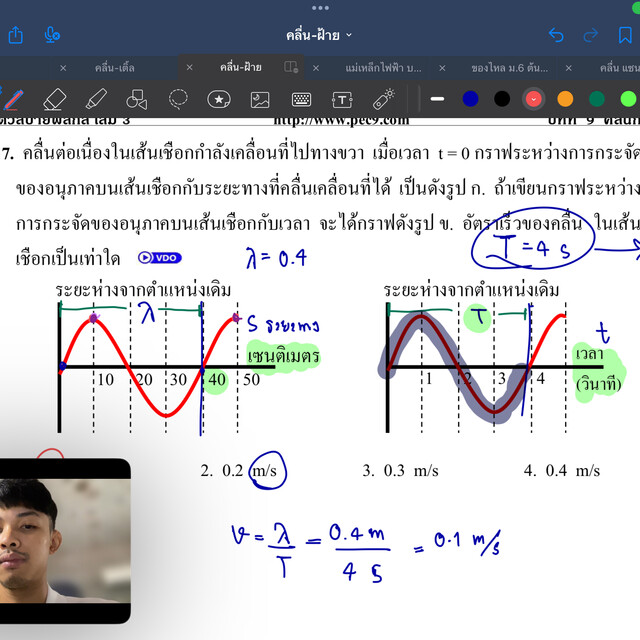Viewport: 640px width, 640px height.
Task: Activate the Laser pointer tool
Action: click(383, 99)
